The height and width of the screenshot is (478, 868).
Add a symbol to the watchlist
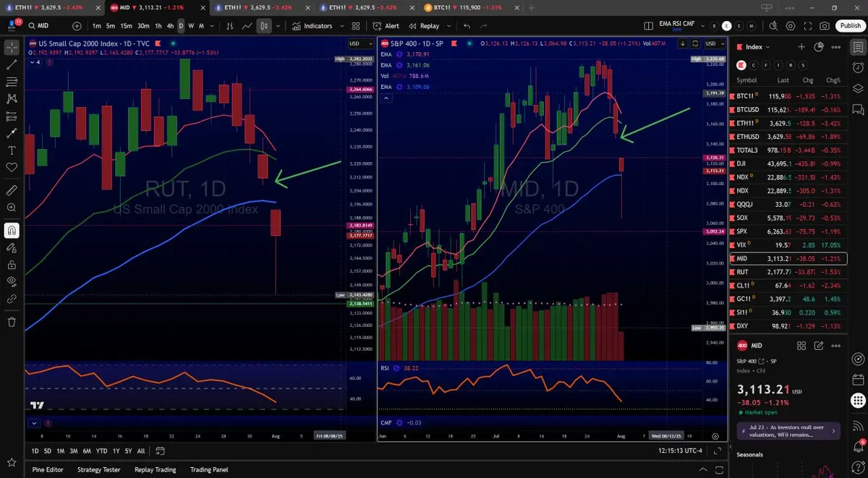tap(801, 46)
